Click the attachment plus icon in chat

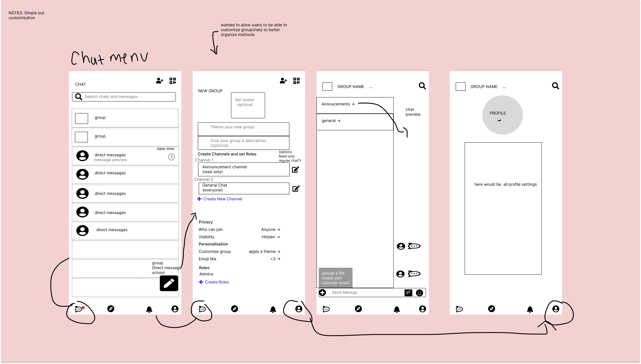323,292
